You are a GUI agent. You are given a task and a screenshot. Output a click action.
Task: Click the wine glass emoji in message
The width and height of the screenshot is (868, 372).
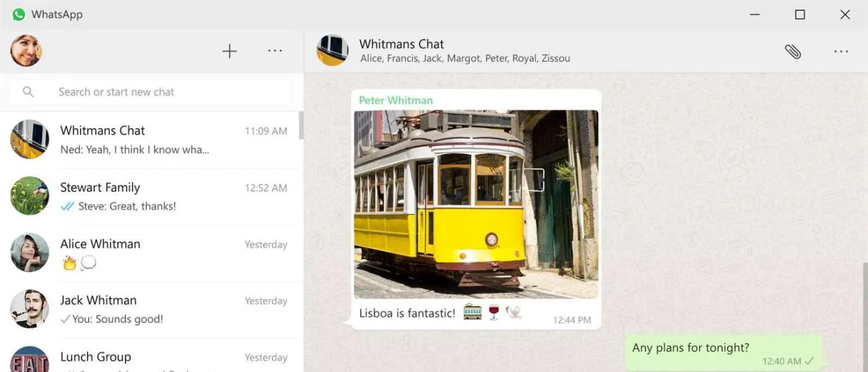[x=494, y=312]
